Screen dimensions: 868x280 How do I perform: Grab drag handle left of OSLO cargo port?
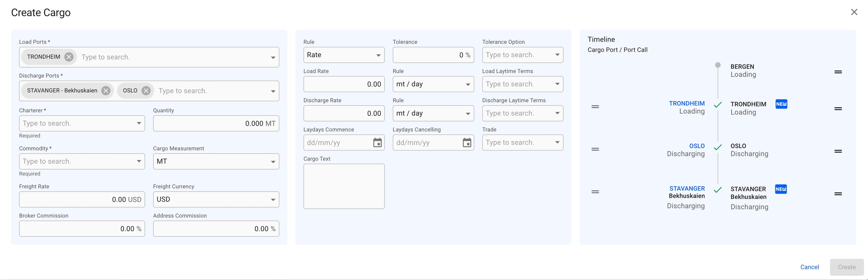(595, 149)
